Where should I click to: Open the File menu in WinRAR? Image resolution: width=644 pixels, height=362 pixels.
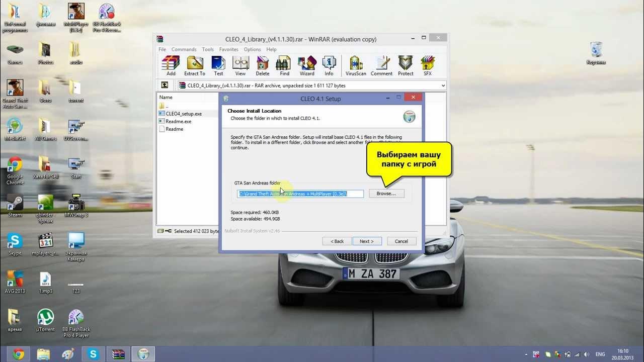click(162, 49)
